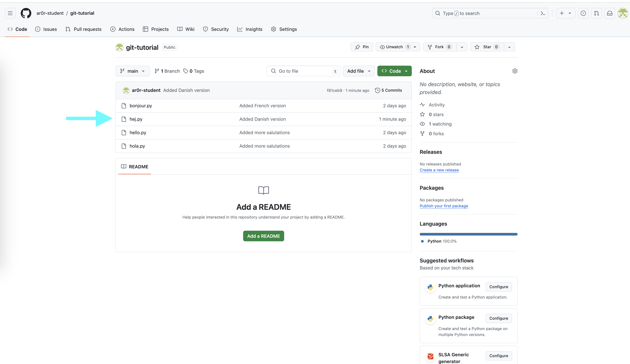Open the 1 watching link

(x=436, y=124)
